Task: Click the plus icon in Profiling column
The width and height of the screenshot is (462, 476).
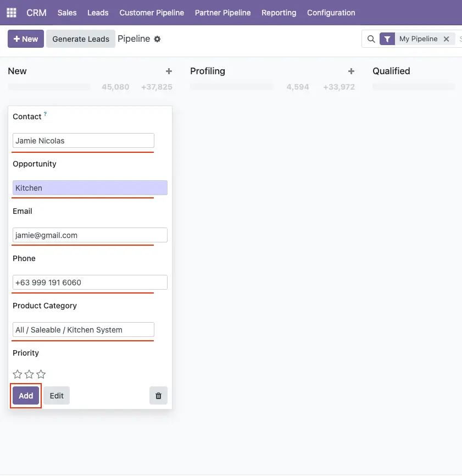Action: click(351, 71)
